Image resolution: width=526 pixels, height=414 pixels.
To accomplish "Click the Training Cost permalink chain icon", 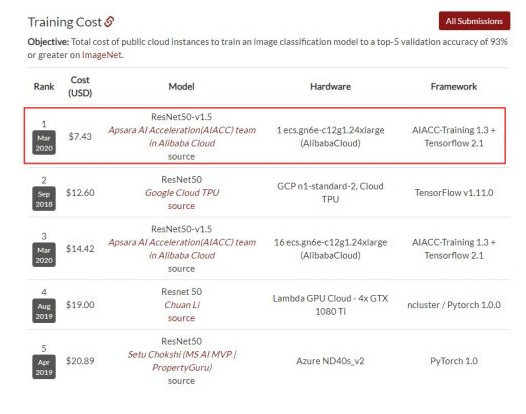I will point(109,22).
